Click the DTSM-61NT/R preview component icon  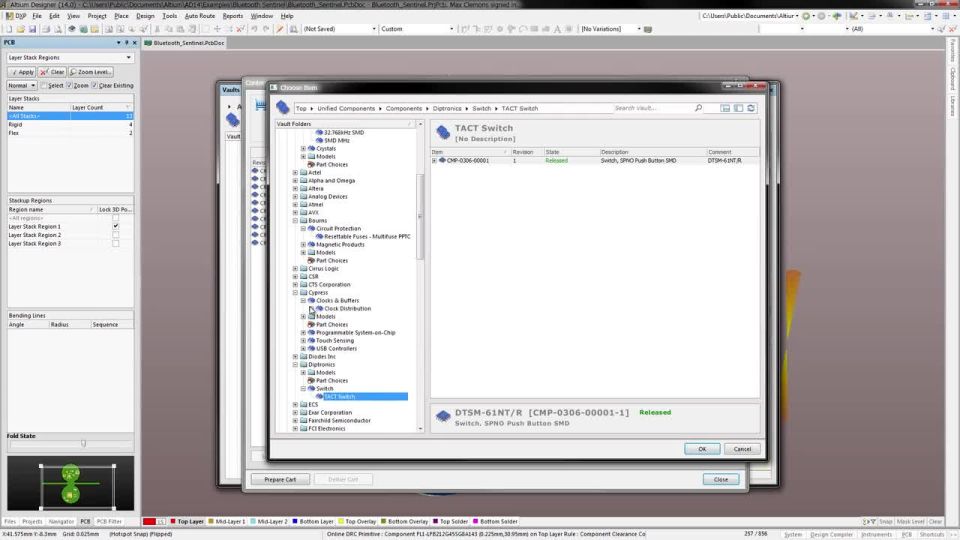443,417
